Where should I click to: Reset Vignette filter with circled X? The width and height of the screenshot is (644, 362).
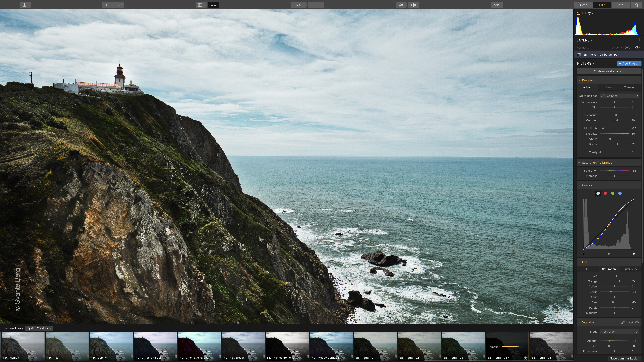[x=631, y=322]
